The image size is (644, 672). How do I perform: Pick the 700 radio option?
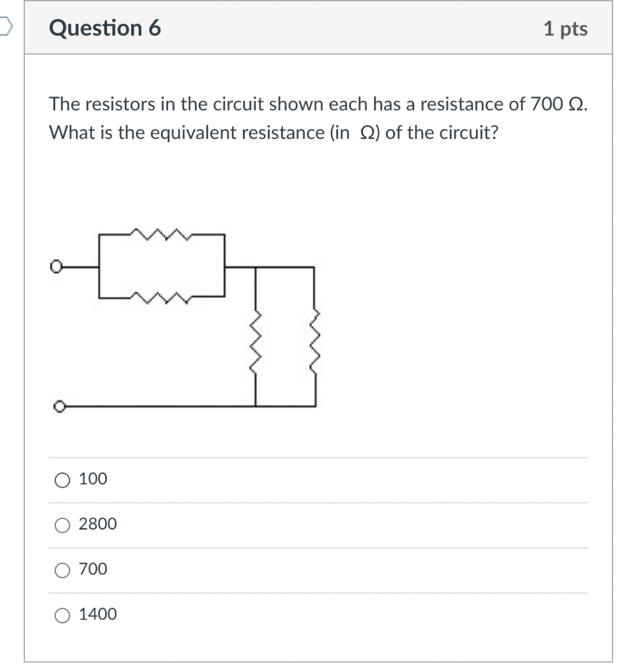(x=62, y=570)
